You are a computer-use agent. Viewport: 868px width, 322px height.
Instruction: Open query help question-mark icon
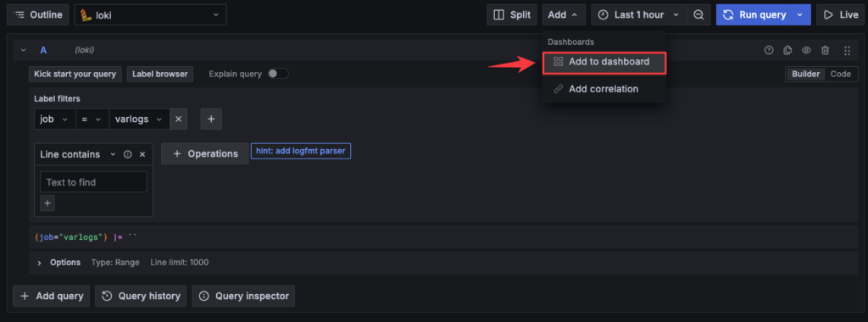768,50
